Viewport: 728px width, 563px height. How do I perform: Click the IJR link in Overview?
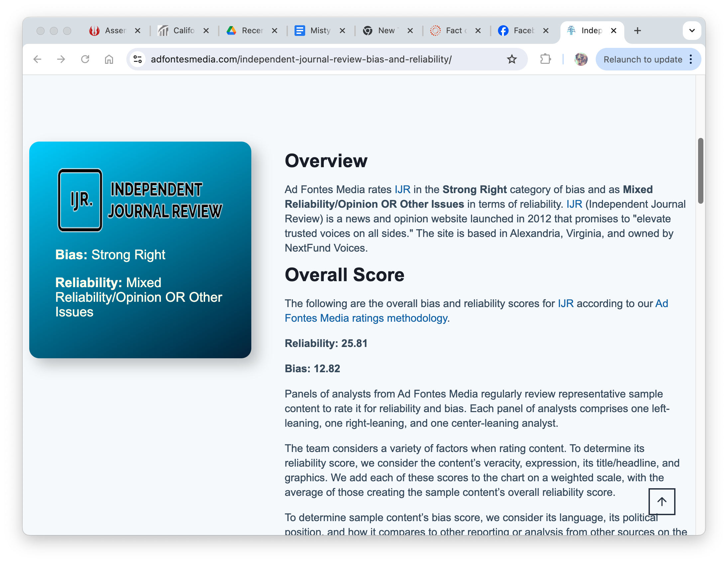coord(402,189)
